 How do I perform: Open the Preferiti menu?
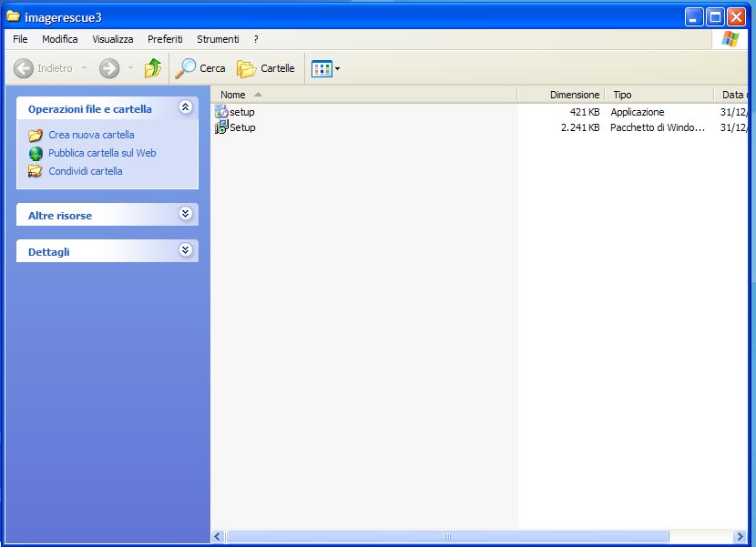(x=166, y=39)
